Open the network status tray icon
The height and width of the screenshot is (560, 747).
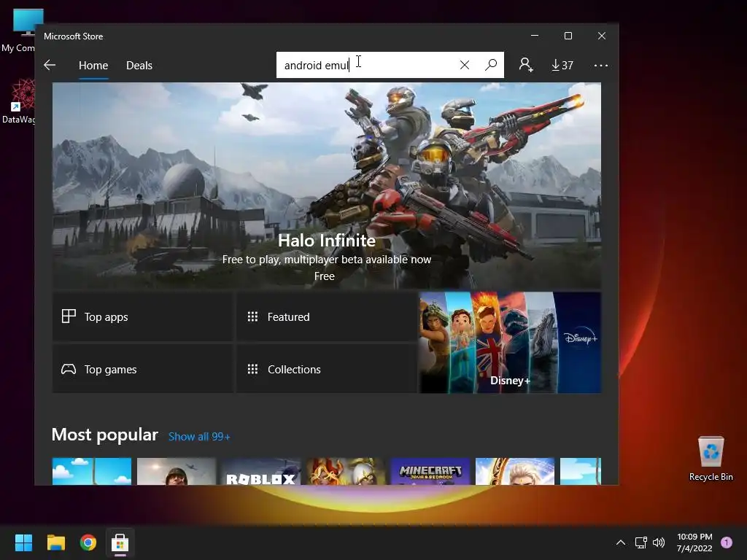(640, 542)
